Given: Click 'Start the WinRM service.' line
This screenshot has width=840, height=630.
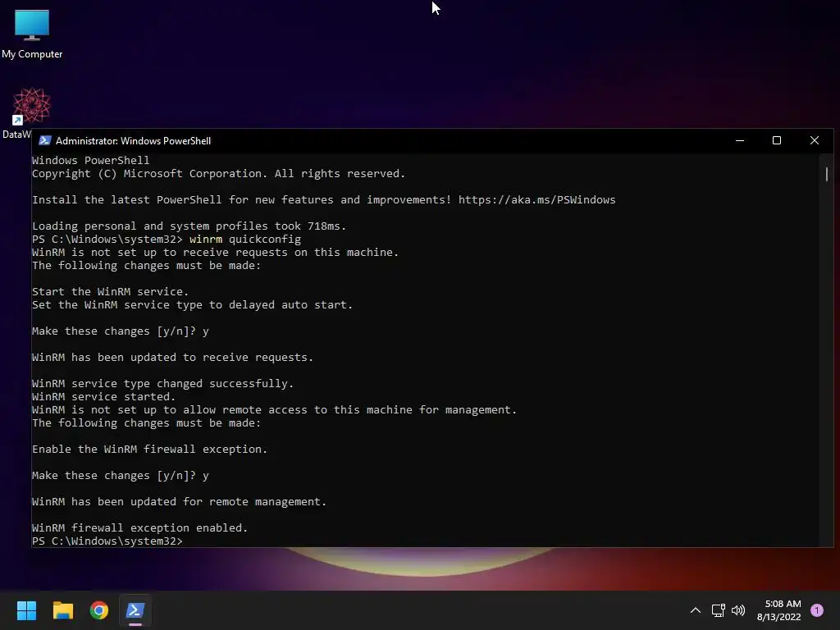Looking at the screenshot, I should 111,291.
